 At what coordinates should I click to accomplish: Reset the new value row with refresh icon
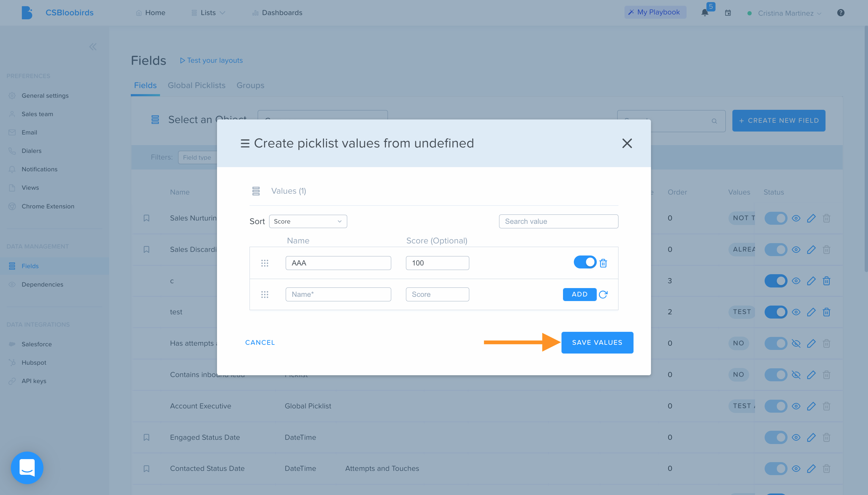pyautogui.click(x=603, y=294)
